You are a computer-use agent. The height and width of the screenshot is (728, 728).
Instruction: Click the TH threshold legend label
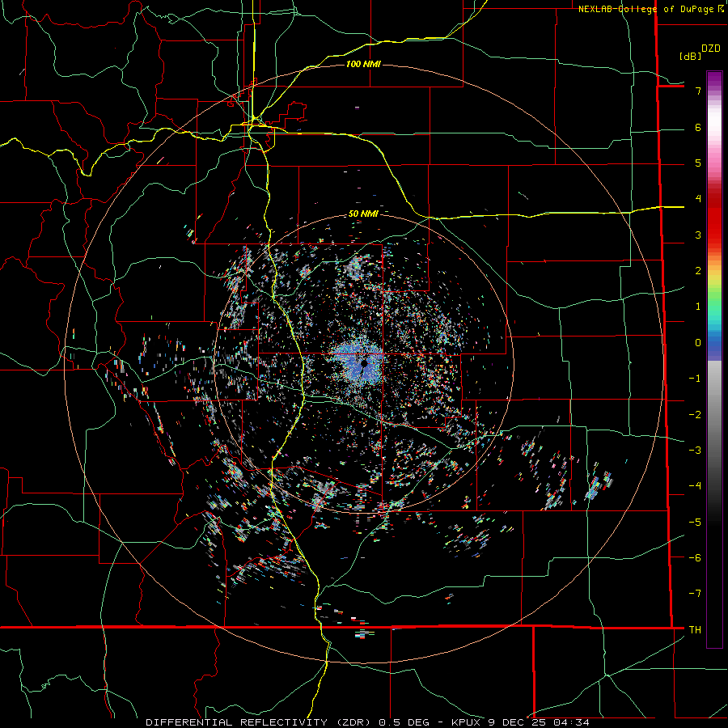(695, 630)
